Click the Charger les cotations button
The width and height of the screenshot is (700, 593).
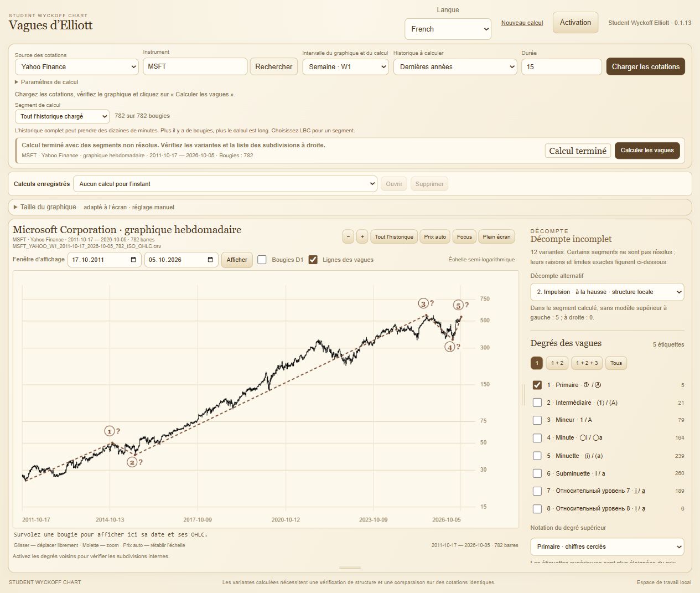click(x=646, y=66)
